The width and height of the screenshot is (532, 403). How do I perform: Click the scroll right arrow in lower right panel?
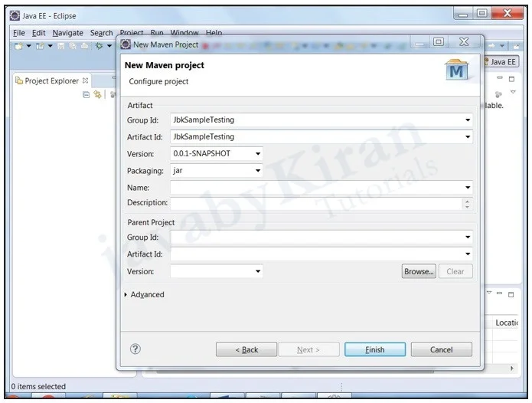511,368
